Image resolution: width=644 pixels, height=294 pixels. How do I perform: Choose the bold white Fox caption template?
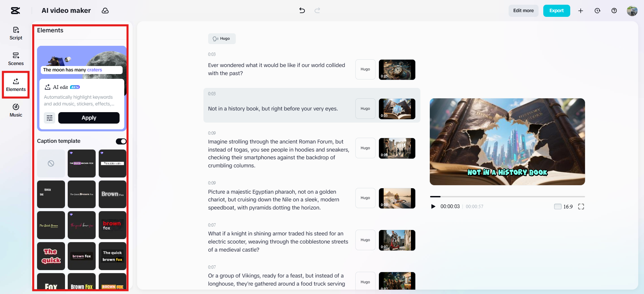[51, 282]
